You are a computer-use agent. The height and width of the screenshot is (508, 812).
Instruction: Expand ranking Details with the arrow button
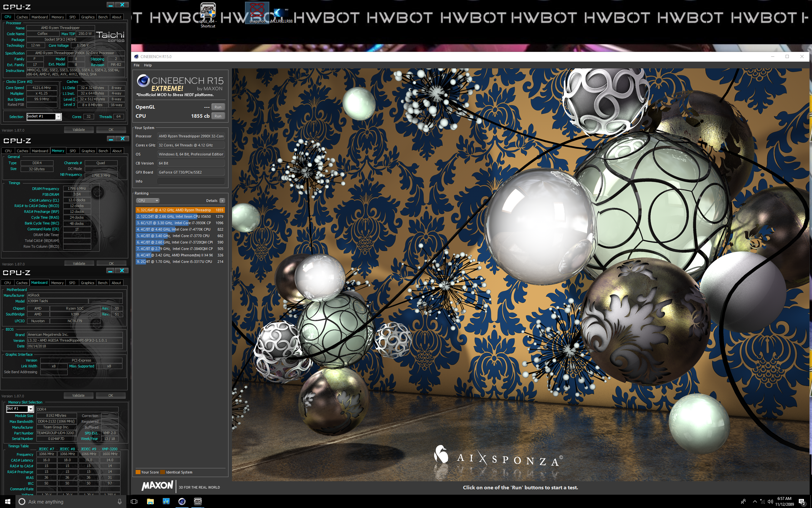click(222, 201)
